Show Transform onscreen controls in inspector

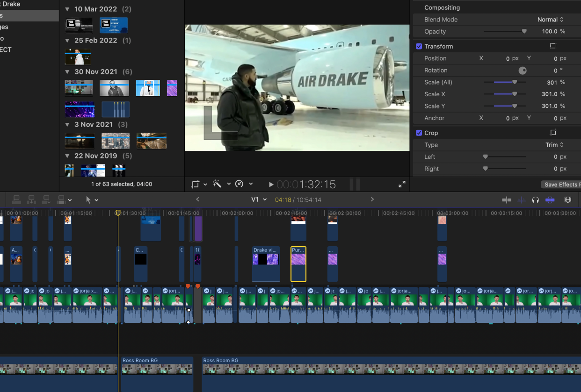553,46
